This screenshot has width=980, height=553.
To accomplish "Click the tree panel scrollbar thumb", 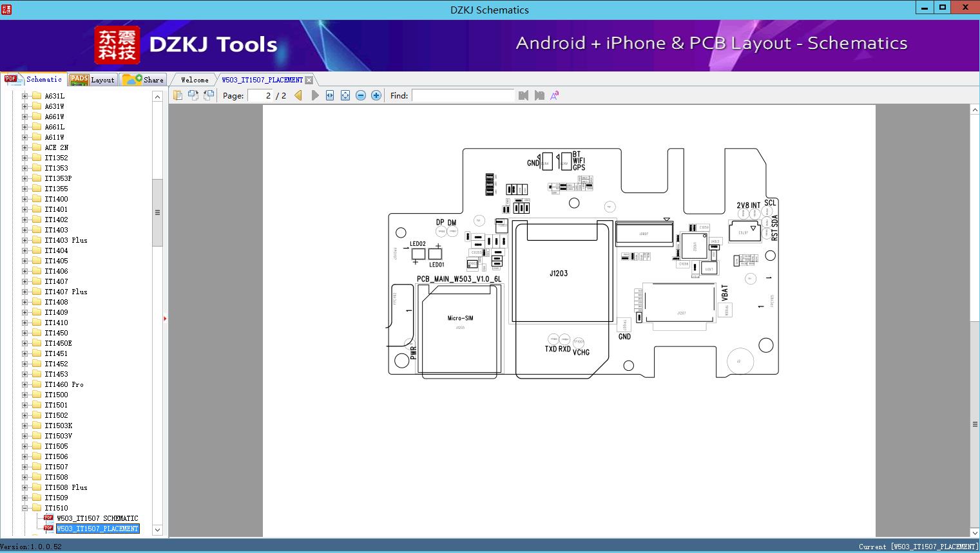I will tap(157, 212).
